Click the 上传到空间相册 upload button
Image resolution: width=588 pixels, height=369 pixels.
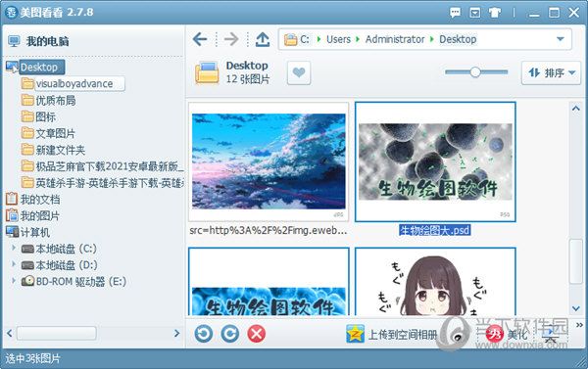coord(391,334)
